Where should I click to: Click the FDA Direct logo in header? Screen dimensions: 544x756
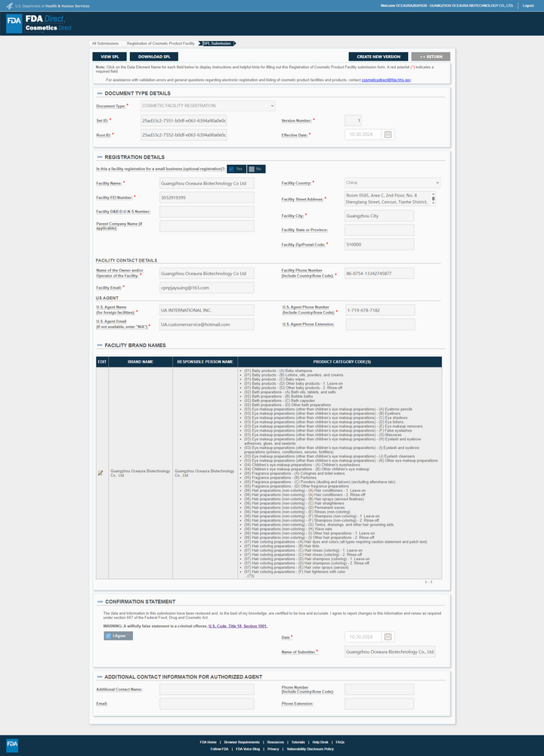point(39,23)
